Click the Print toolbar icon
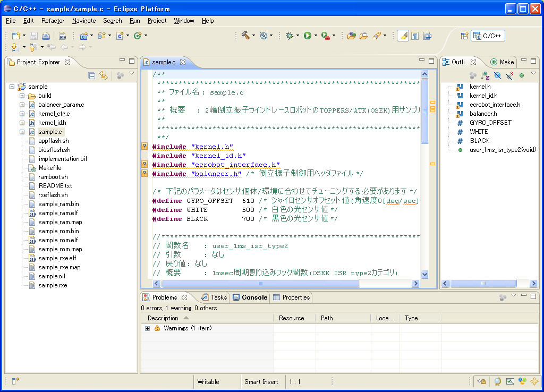Screen dimensions: 544x392 (x=46, y=36)
